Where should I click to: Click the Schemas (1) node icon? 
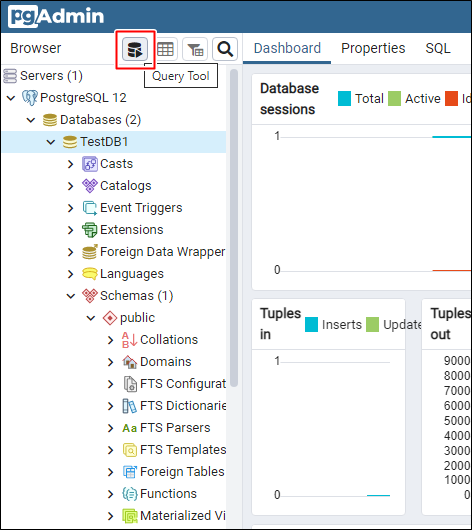click(90, 296)
